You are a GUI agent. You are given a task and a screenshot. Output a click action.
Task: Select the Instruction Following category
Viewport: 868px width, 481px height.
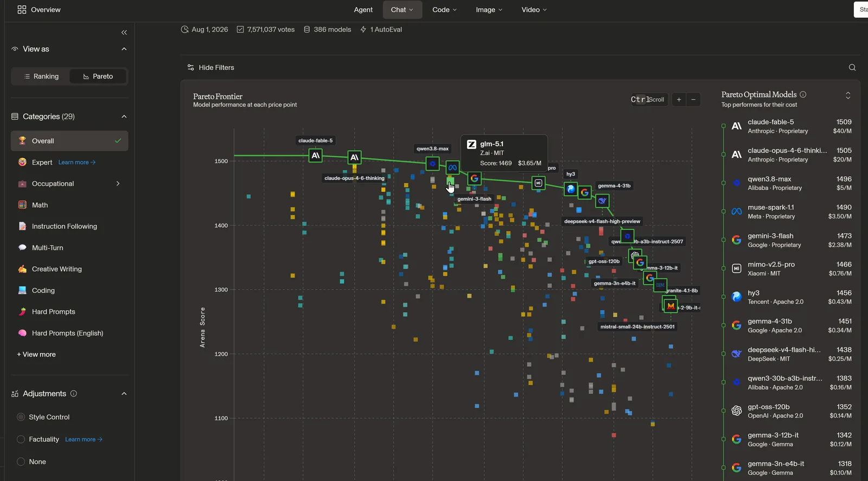coord(69,226)
